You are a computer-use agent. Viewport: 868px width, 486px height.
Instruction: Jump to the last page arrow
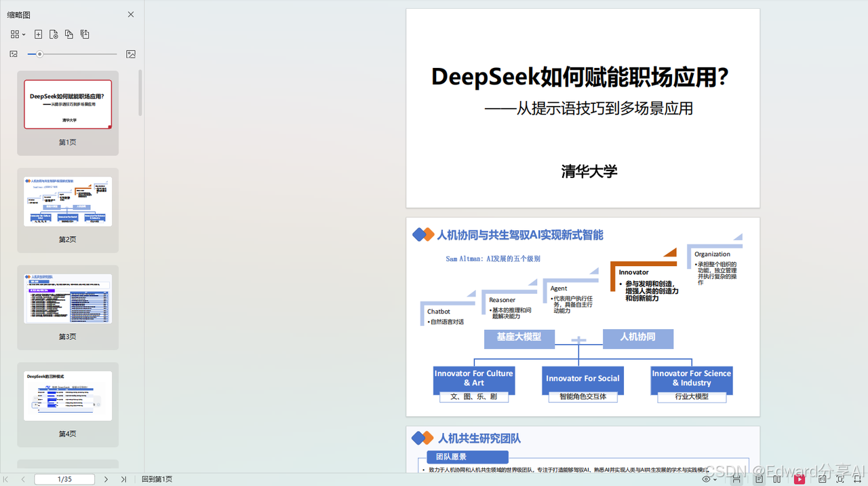pyautogui.click(x=123, y=479)
